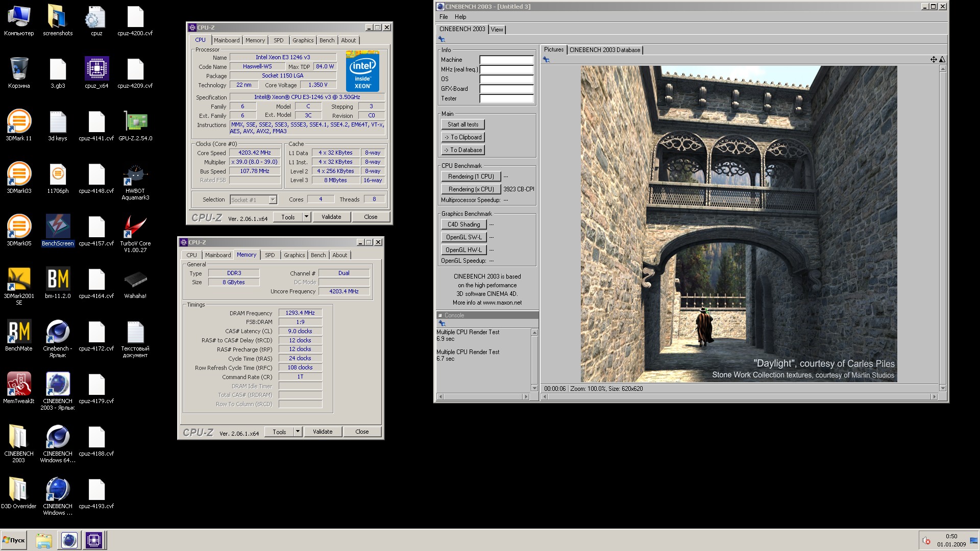The image size is (980, 551).
Task: Open CINEBENCH 2003 Database tab
Action: [x=605, y=50]
